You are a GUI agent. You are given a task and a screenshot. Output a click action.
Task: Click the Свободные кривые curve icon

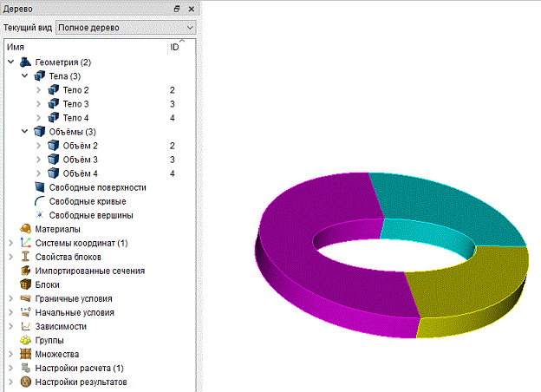tap(39, 201)
